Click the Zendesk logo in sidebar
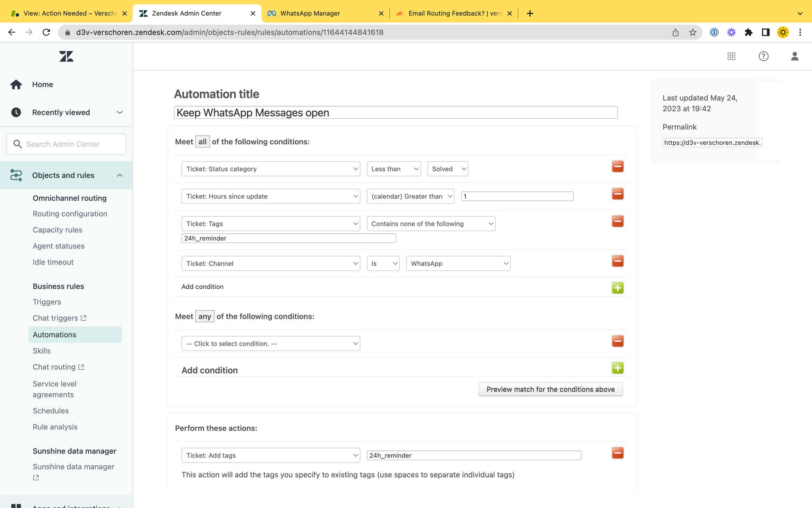 66,56
